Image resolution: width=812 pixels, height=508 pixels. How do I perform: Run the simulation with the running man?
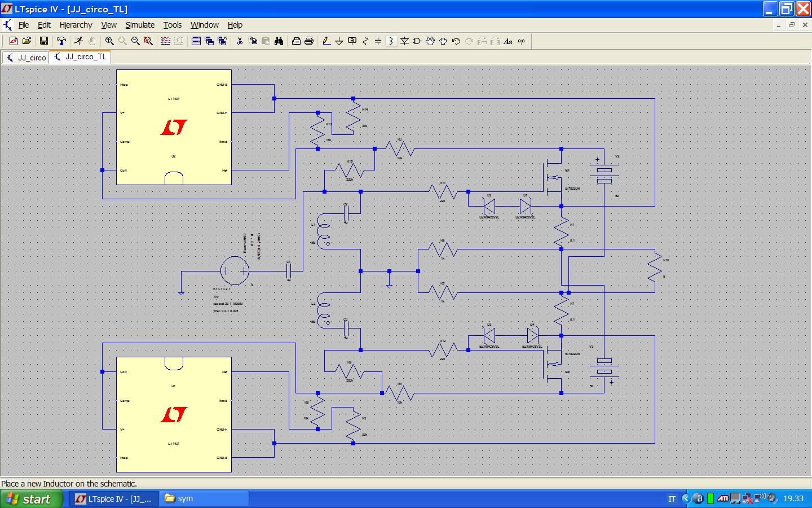pos(78,41)
